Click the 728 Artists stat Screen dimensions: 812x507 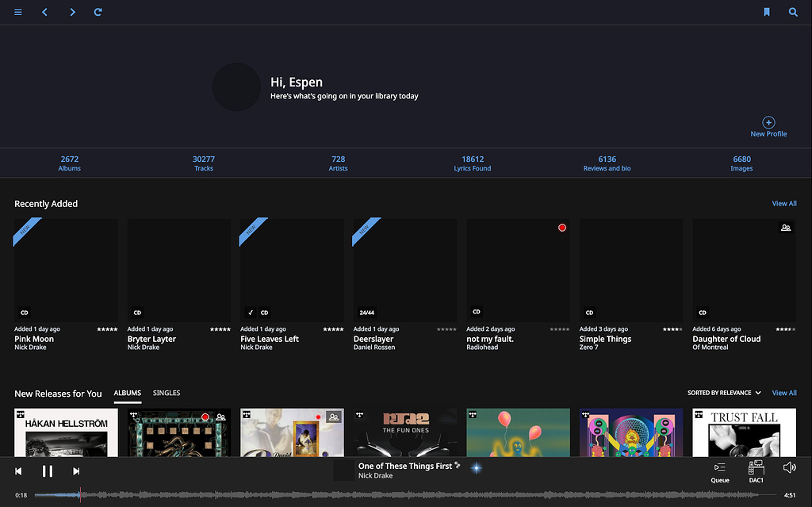point(338,163)
